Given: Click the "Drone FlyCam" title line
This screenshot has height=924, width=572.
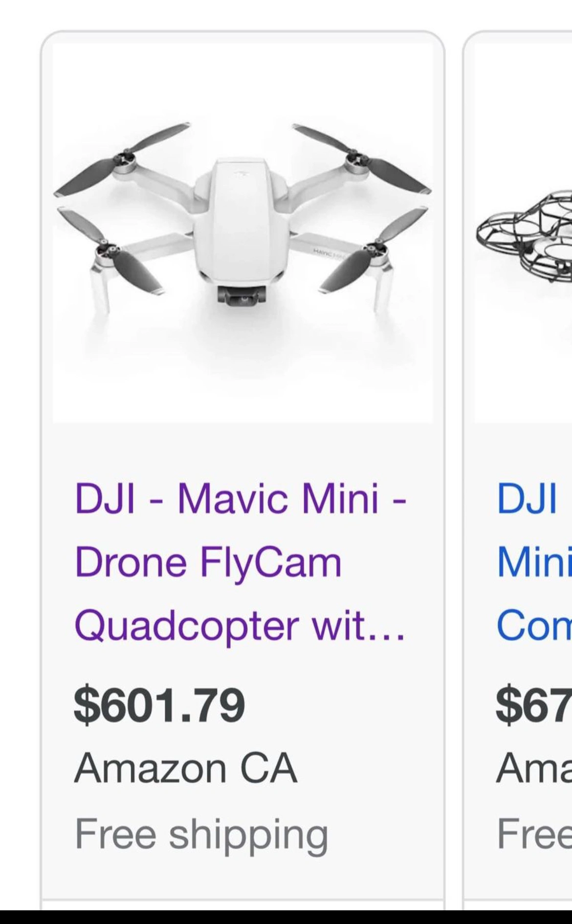Looking at the screenshot, I should pos(208,562).
